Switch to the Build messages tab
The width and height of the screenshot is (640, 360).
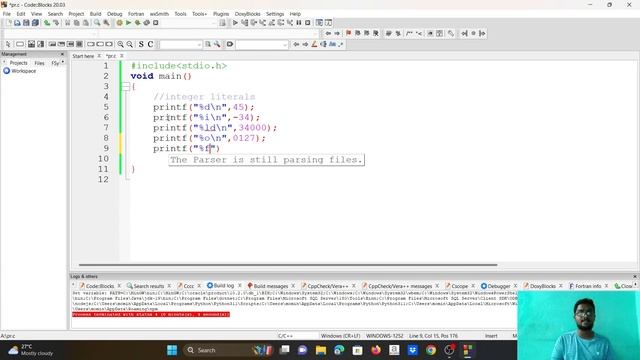pyautogui.click(x=271, y=286)
